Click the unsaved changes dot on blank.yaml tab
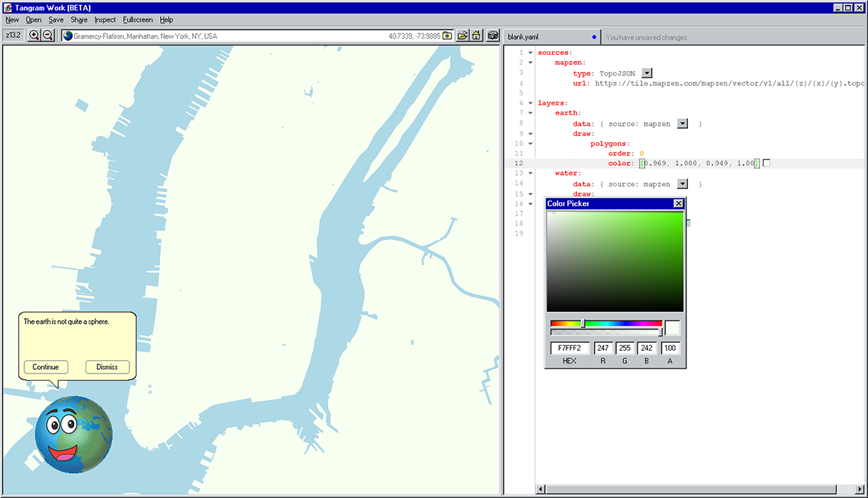This screenshot has width=868, height=498. point(594,37)
